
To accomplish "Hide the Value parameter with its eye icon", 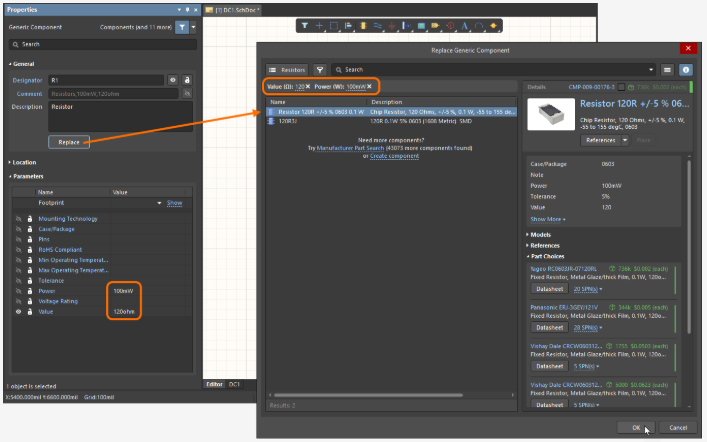I will 18,312.
